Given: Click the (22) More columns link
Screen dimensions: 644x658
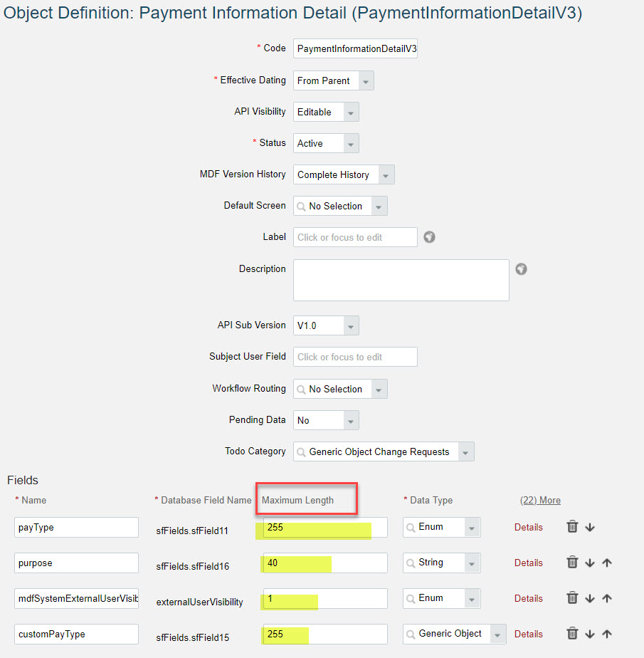Looking at the screenshot, I should click(540, 500).
